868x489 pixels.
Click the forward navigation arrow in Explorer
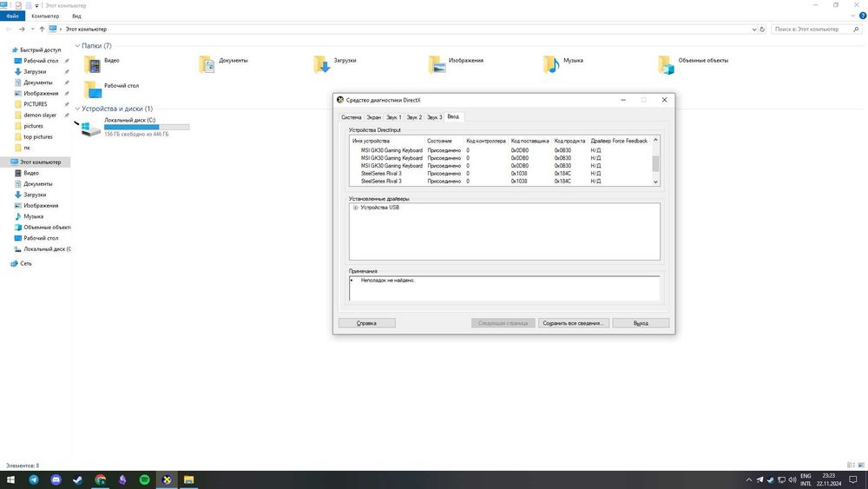click(22, 29)
